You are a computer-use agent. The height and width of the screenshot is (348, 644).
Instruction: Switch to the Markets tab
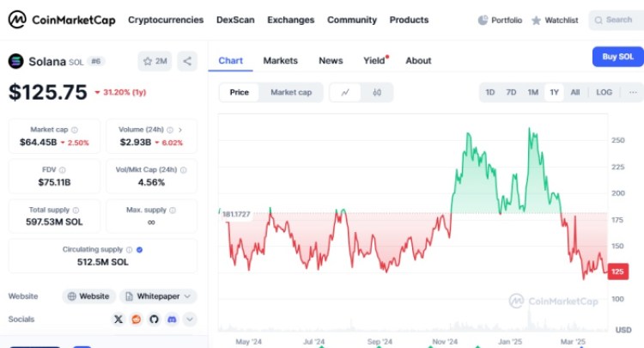(x=280, y=60)
